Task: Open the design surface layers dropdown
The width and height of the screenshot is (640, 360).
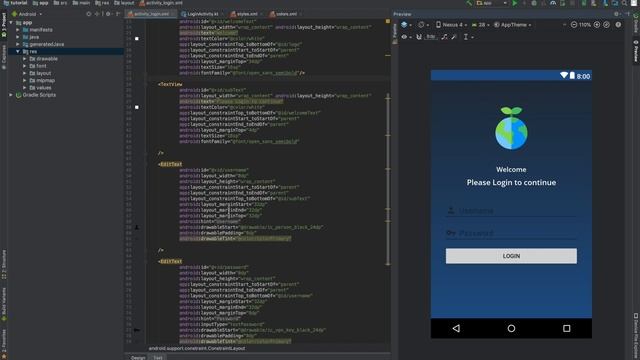Action: [x=406, y=25]
